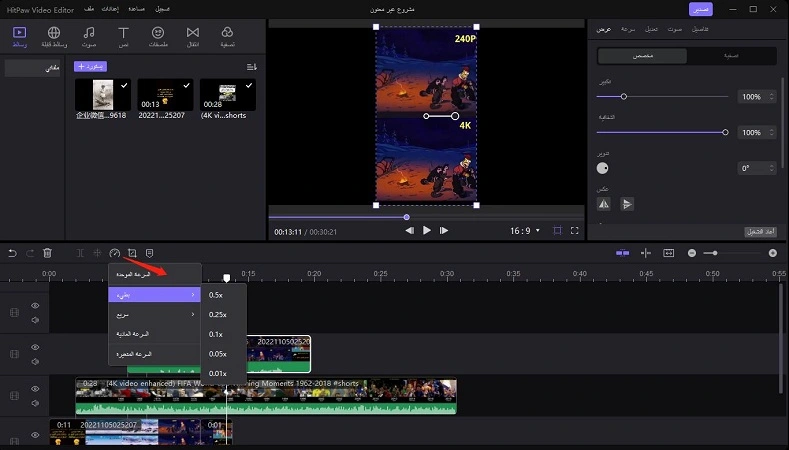Image resolution: width=789 pixels, height=450 pixels.
Task: Open the Transitions bow-tie icon tab
Action: [193, 37]
